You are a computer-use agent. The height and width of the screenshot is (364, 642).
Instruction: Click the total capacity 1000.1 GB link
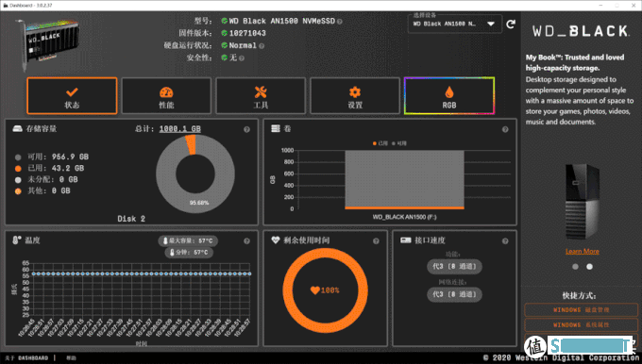point(179,129)
